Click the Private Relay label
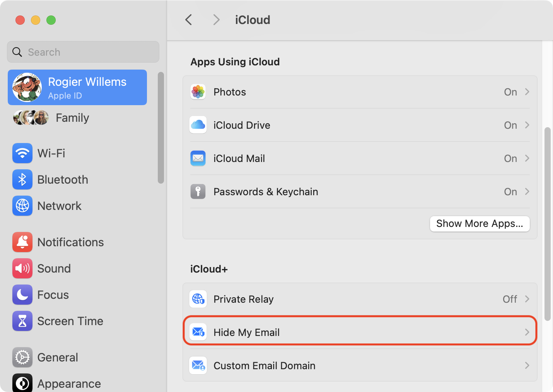This screenshot has height=392, width=553. point(244,299)
